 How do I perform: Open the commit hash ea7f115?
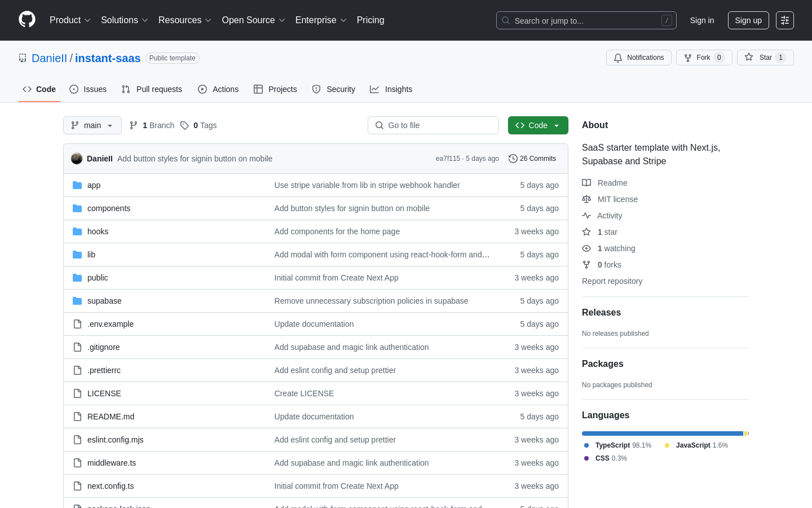coord(448,159)
